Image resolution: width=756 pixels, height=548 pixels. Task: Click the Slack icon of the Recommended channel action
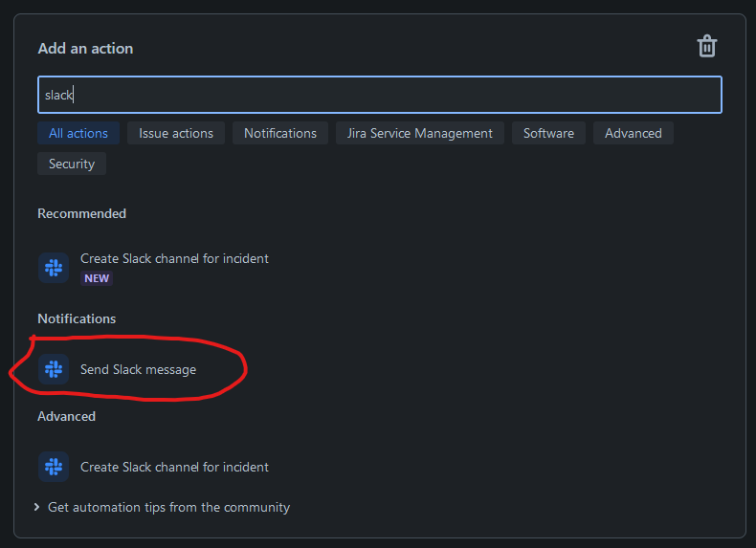click(54, 268)
